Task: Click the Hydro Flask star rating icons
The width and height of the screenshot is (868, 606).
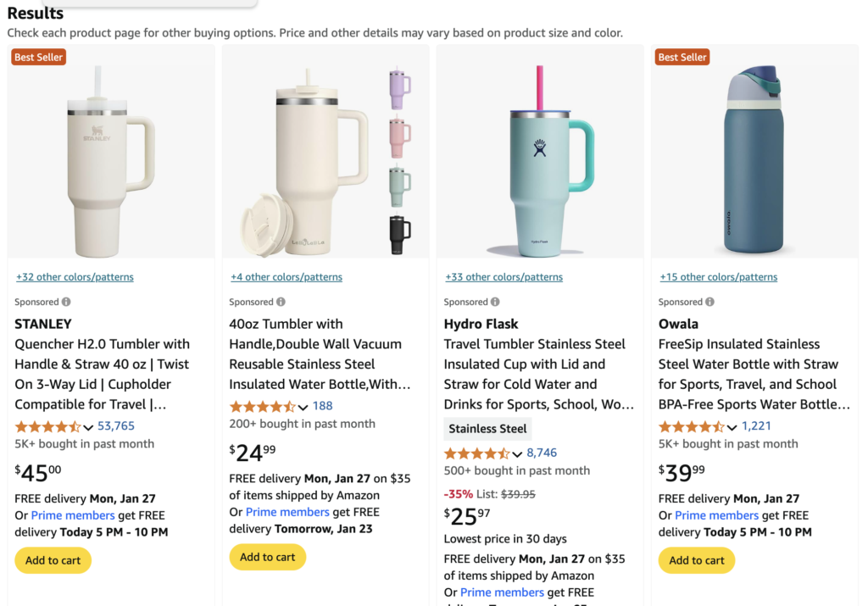Action: coord(477,453)
